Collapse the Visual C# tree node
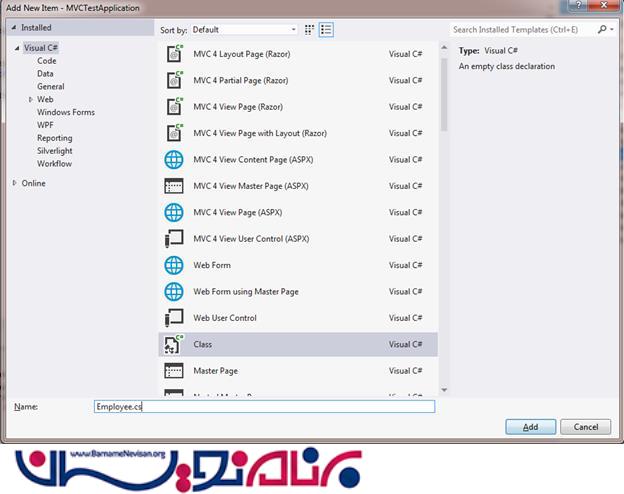The image size is (624, 494). click(x=16, y=48)
